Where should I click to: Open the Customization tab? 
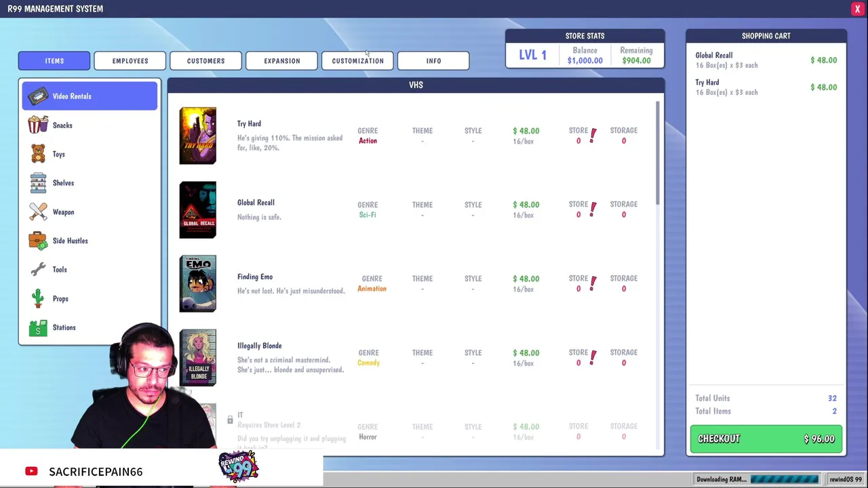[x=358, y=61]
